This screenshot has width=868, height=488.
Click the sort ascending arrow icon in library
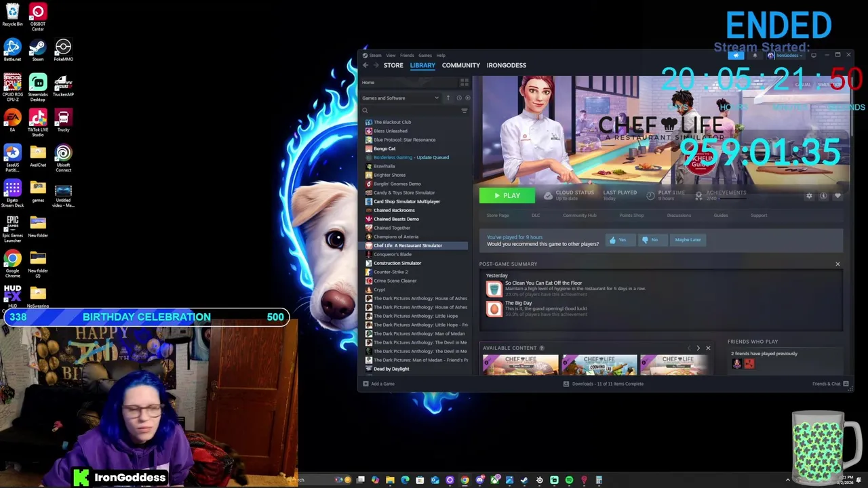pyautogui.click(x=448, y=98)
